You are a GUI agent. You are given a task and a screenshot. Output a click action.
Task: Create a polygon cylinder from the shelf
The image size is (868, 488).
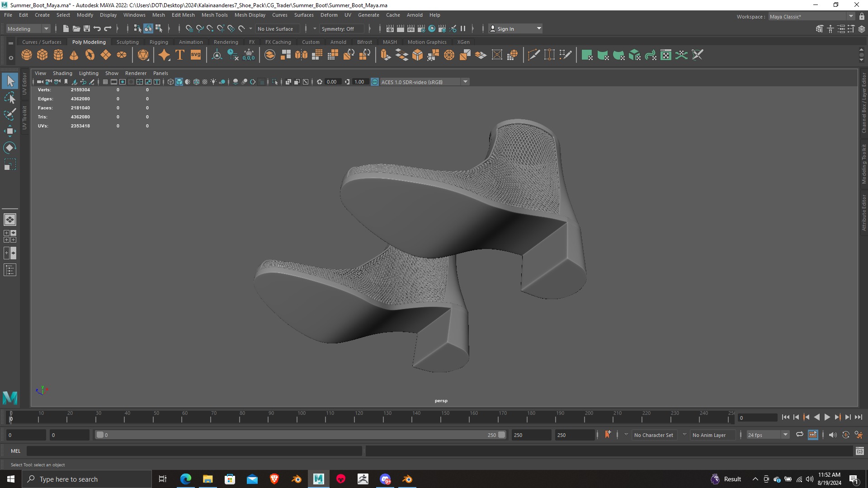[x=58, y=55]
